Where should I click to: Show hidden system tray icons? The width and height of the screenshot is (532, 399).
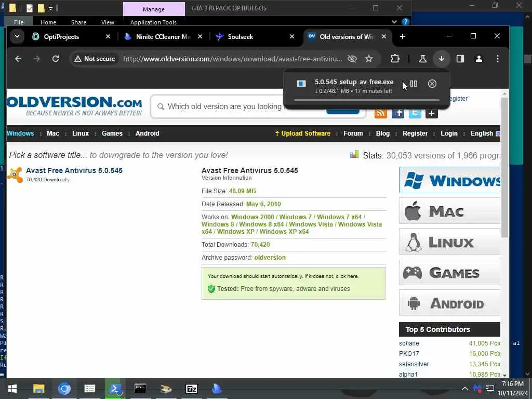[x=465, y=389]
